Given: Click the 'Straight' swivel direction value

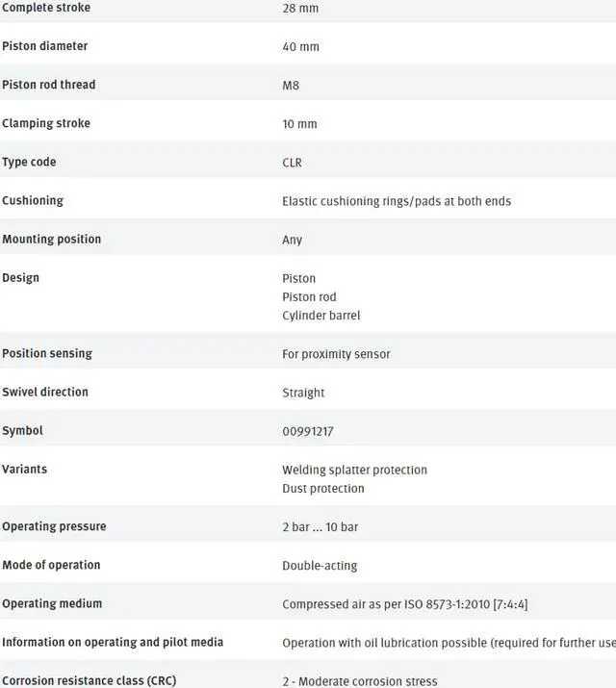Looking at the screenshot, I should point(303,393).
